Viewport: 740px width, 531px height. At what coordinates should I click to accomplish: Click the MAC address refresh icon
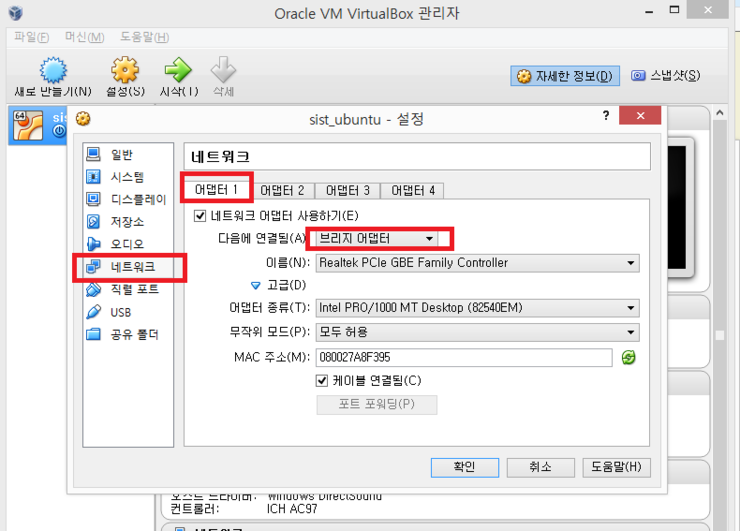[628, 357]
